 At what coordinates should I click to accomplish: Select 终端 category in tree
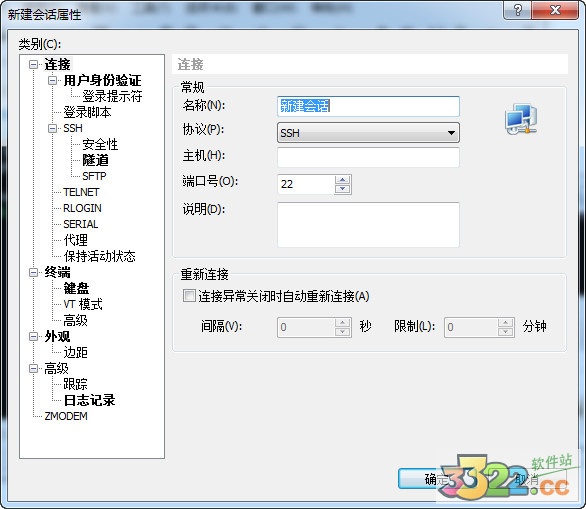tap(57, 272)
